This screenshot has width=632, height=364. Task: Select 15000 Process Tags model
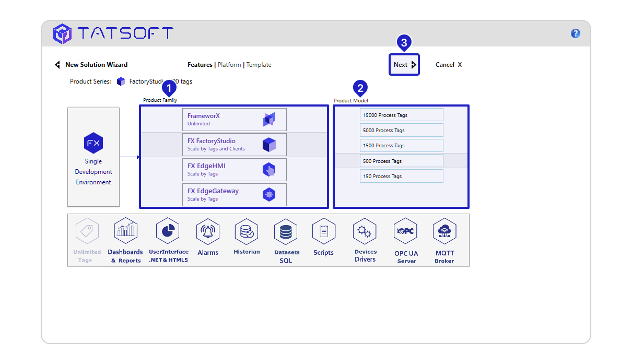(401, 115)
